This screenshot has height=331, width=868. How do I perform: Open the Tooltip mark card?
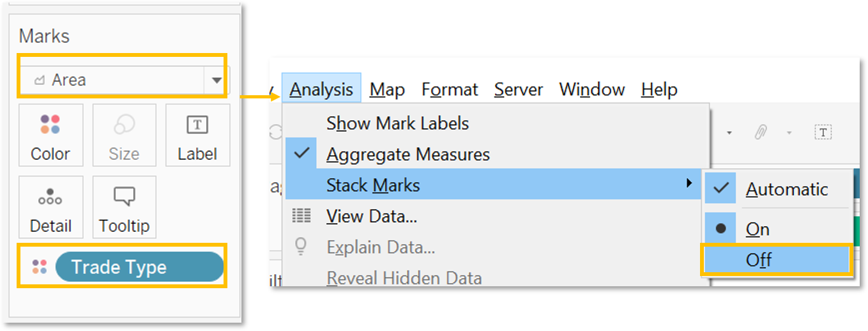(x=124, y=207)
